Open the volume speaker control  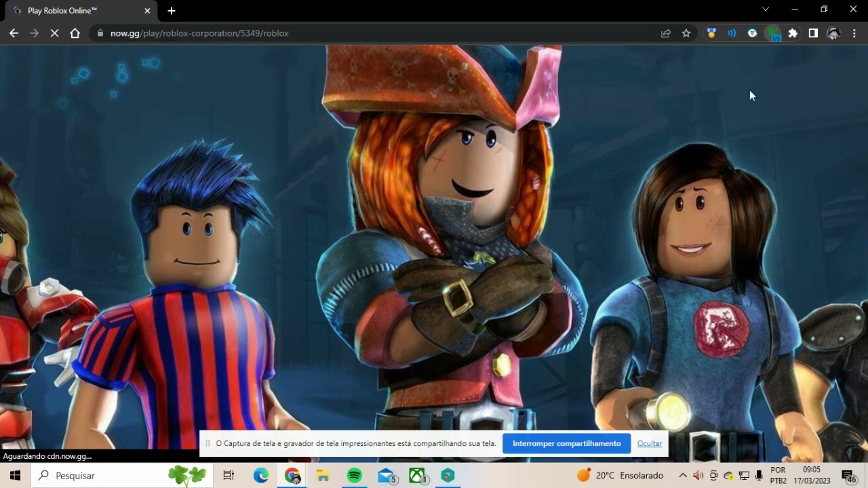(698, 476)
